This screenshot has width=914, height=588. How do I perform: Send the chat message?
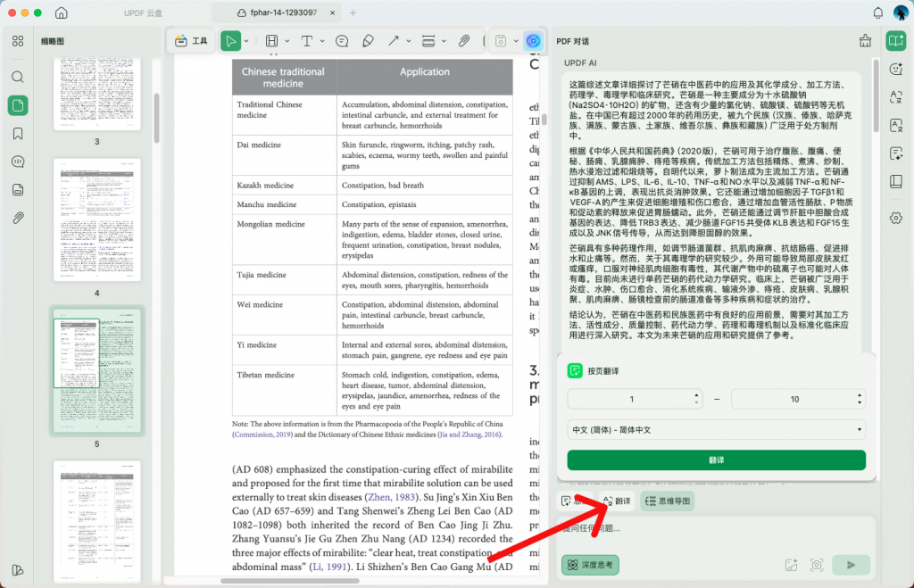[851, 565]
